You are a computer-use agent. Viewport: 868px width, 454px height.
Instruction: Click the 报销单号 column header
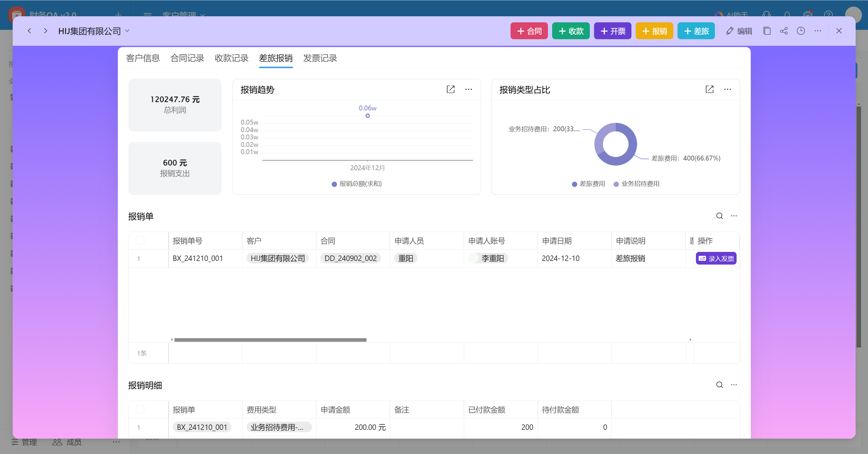click(205, 240)
